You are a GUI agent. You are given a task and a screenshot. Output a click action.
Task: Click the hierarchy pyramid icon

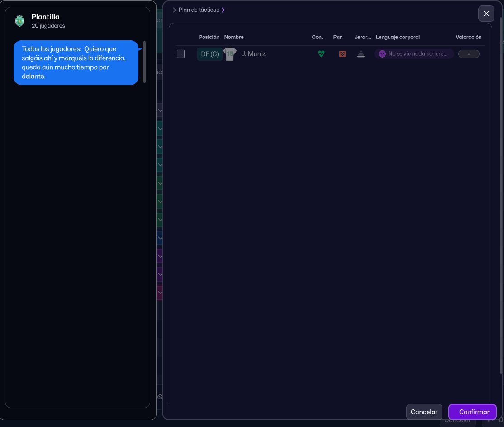pos(361,54)
